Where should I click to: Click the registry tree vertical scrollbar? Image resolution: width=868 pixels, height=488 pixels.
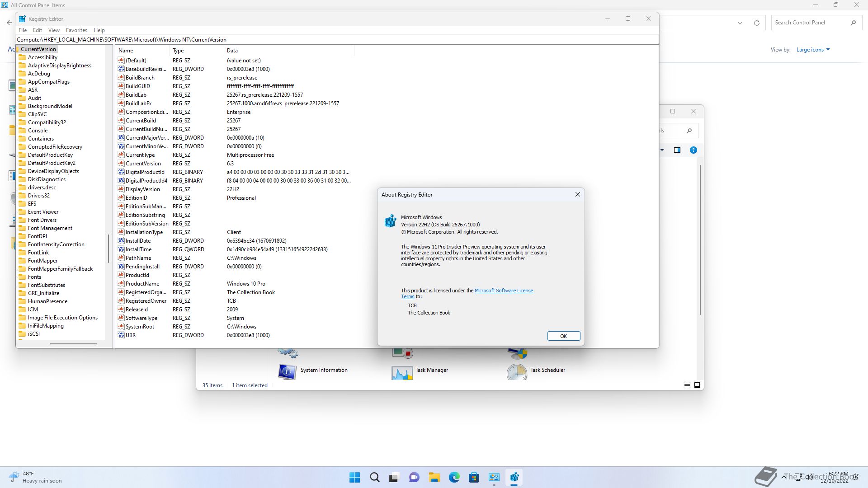click(108, 249)
